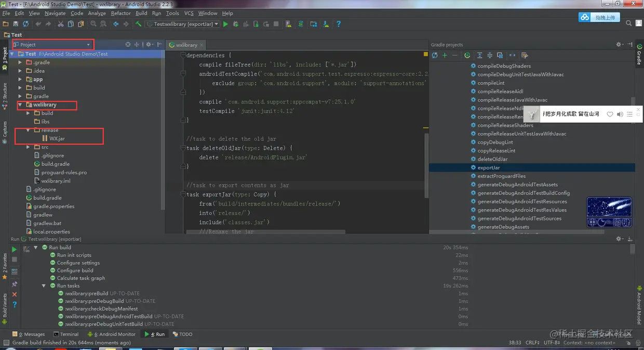Open the VCS menu
The width and height of the screenshot is (644, 350).
(189, 13)
